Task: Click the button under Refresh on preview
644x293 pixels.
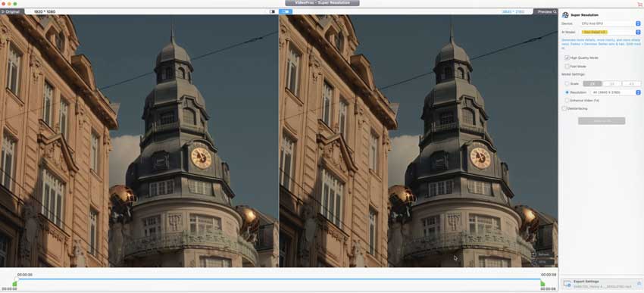Action: coord(543,262)
